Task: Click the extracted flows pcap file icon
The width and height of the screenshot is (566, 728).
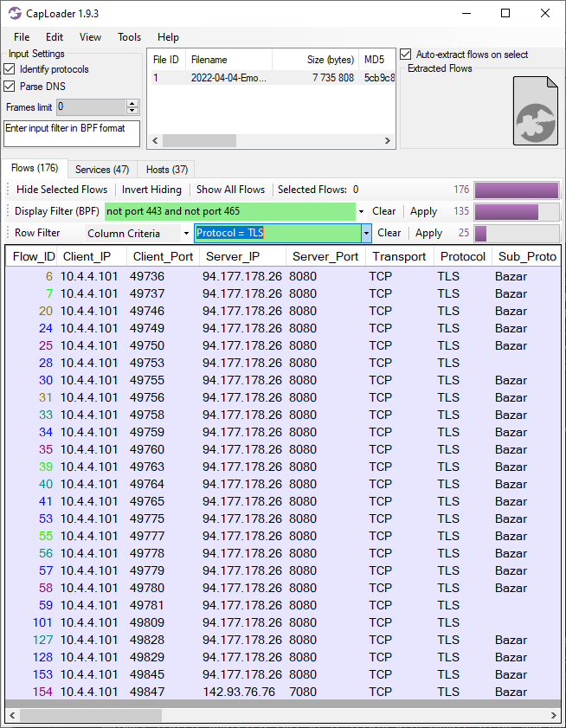Action: [536, 111]
